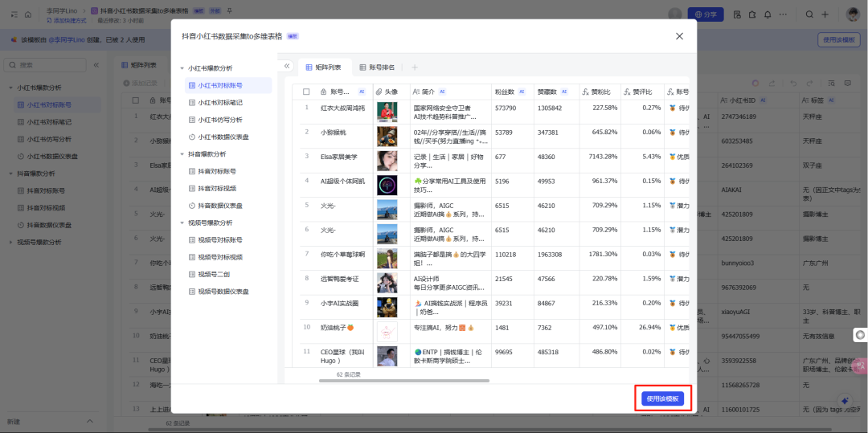The height and width of the screenshot is (433, 868).
Task: Click the 抖音数据仪表盘 clock icon
Action: point(191,206)
